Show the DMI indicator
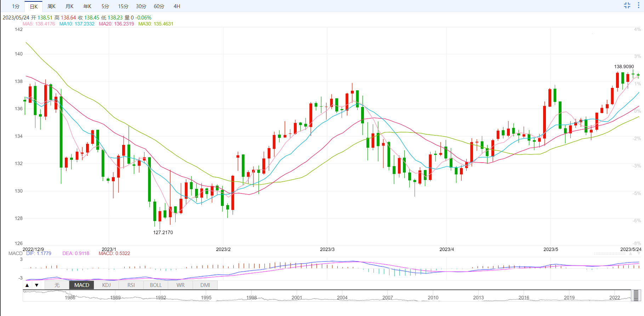Viewport: 644px width, 316px height. point(205,285)
